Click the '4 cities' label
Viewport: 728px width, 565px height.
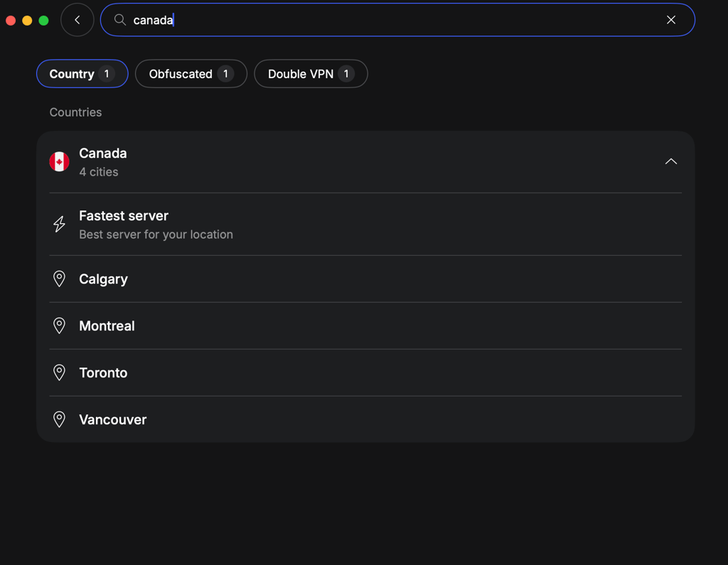pyautogui.click(x=98, y=172)
